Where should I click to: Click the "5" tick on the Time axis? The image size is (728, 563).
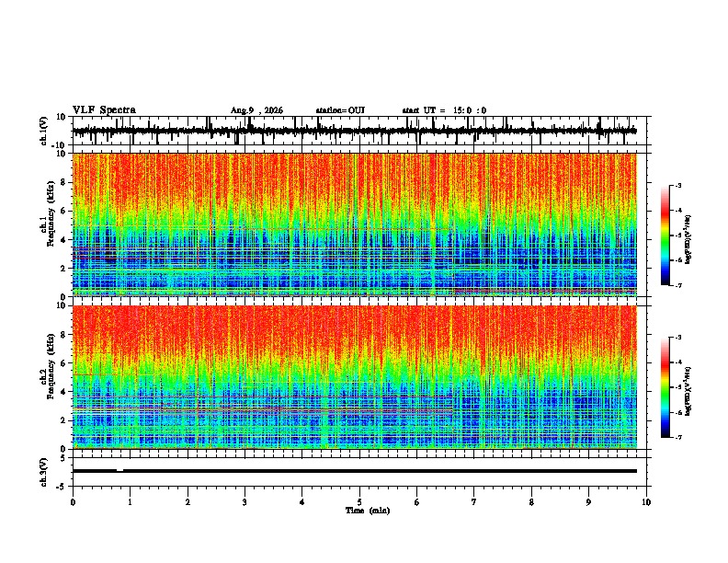[x=359, y=502]
